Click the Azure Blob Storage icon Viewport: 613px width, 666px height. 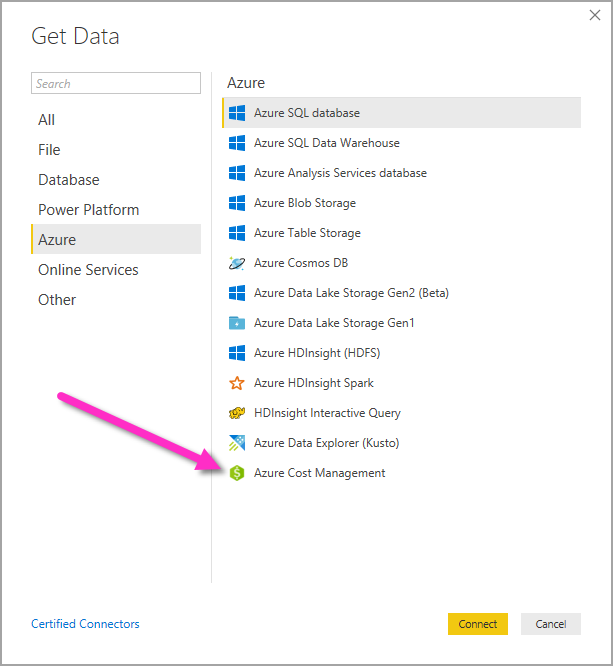[237, 203]
